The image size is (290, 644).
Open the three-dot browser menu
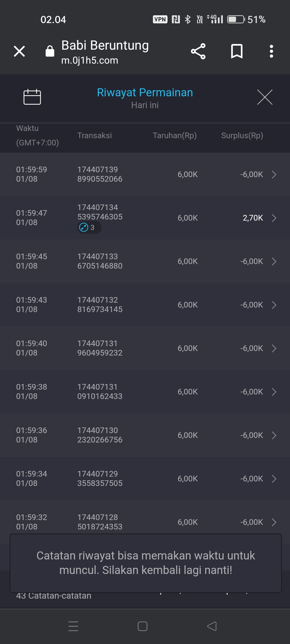271,51
